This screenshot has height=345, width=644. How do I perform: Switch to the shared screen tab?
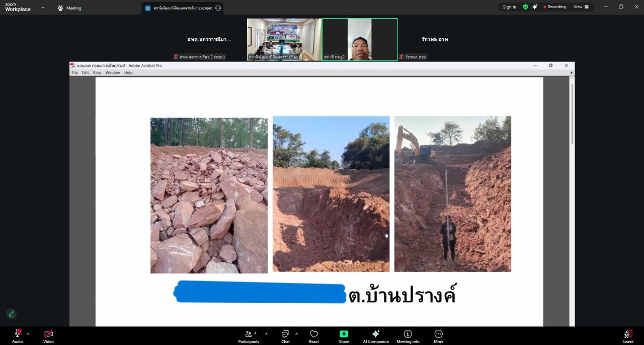pyautogui.click(x=181, y=8)
